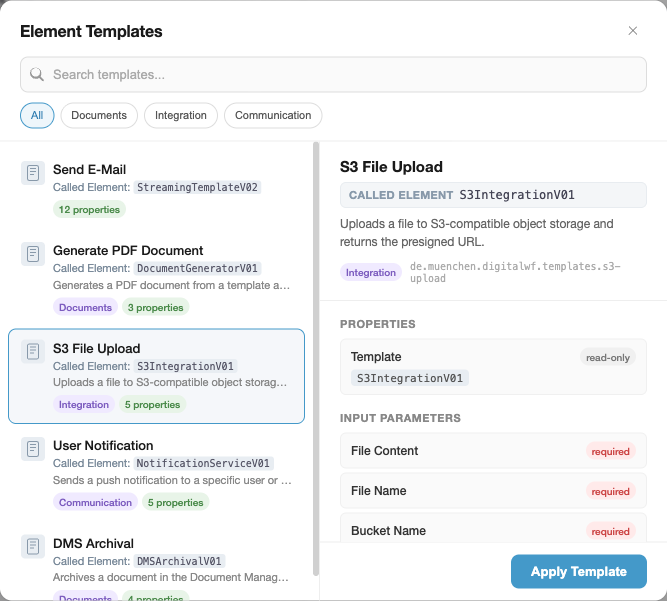Click Integration tag in S3 list item
Viewport: 667px width, 601px height.
[84, 404]
